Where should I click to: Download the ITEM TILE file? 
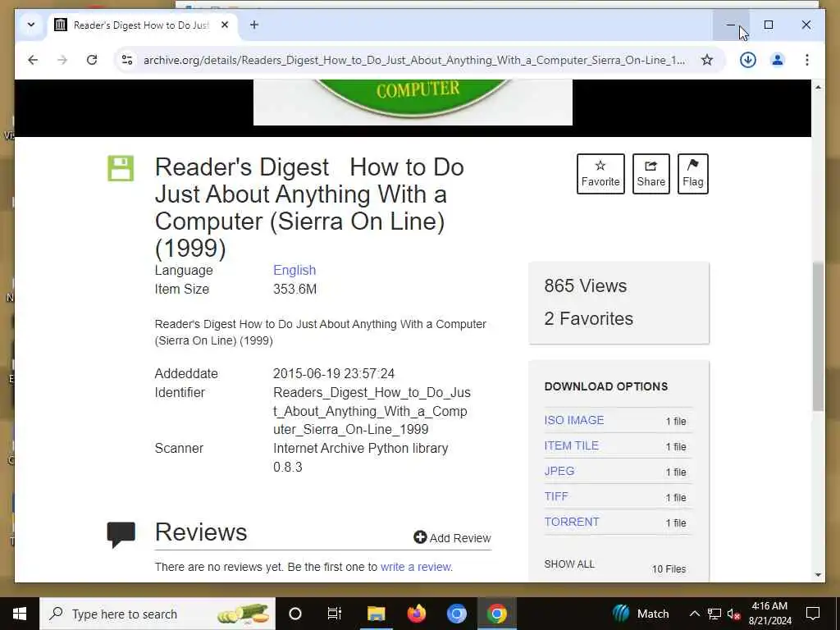[x=571, y=445]
